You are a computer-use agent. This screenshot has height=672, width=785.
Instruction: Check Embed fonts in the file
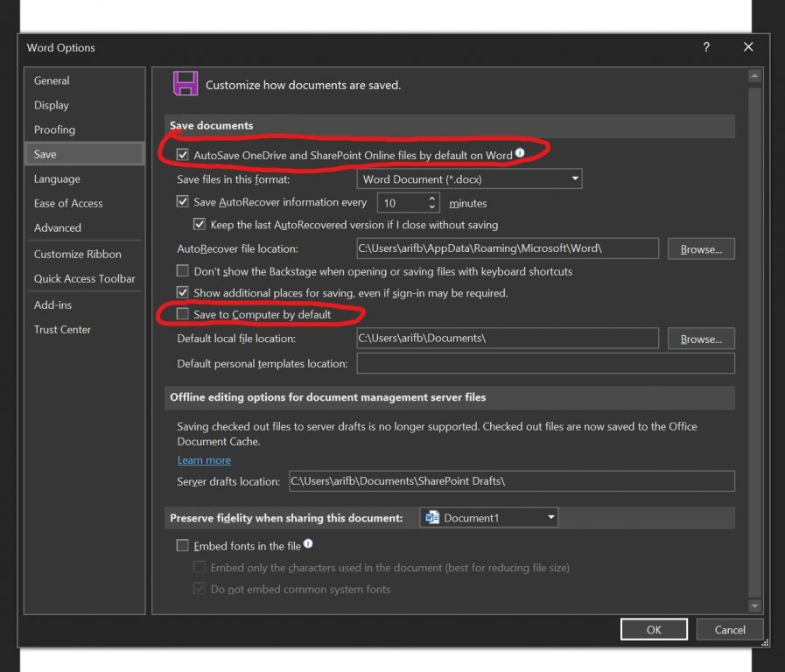[x=183, y=546]
